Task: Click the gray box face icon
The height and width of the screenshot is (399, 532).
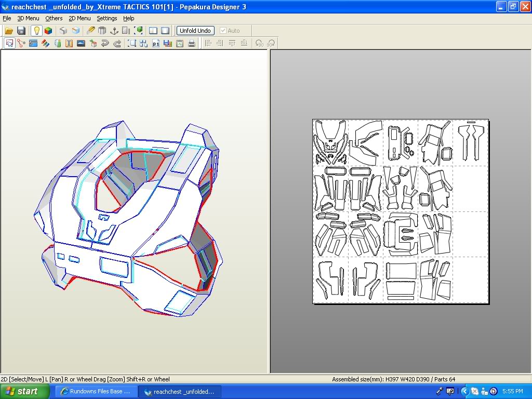Action: click(63, 31)
